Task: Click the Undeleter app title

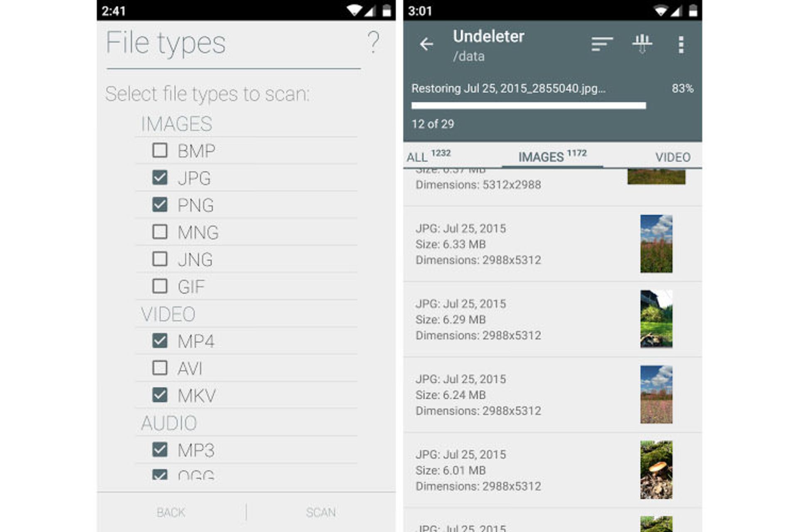Action: coord(488,36)
